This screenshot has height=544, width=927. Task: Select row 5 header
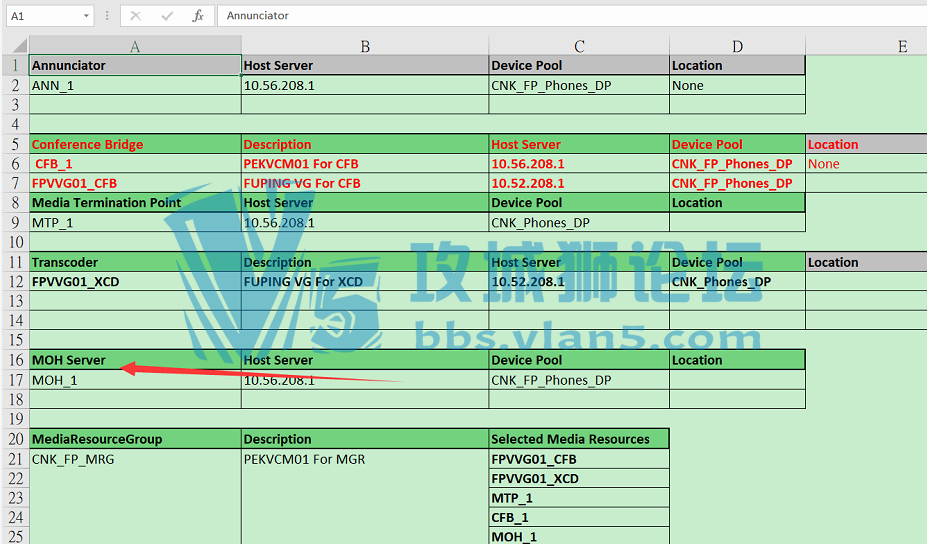pos(15,144)
